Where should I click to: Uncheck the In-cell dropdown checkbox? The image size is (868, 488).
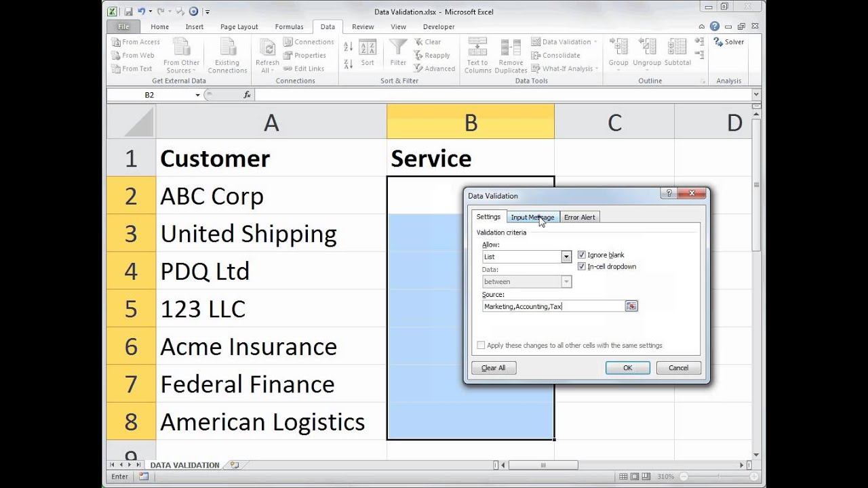(x=581, y=266)
